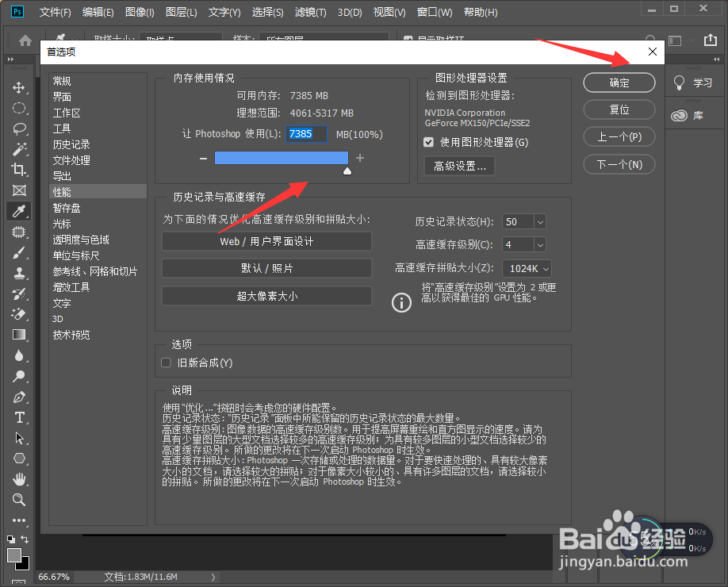Screen dimensions: 728x587
Task: Click the minus button beside memory slider
Action: tap(203, 159)
